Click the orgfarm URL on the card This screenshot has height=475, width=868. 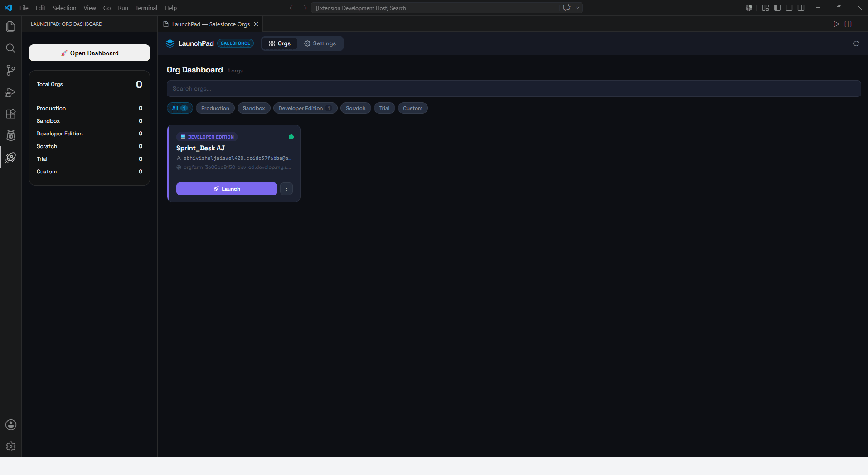coord(237,167)
